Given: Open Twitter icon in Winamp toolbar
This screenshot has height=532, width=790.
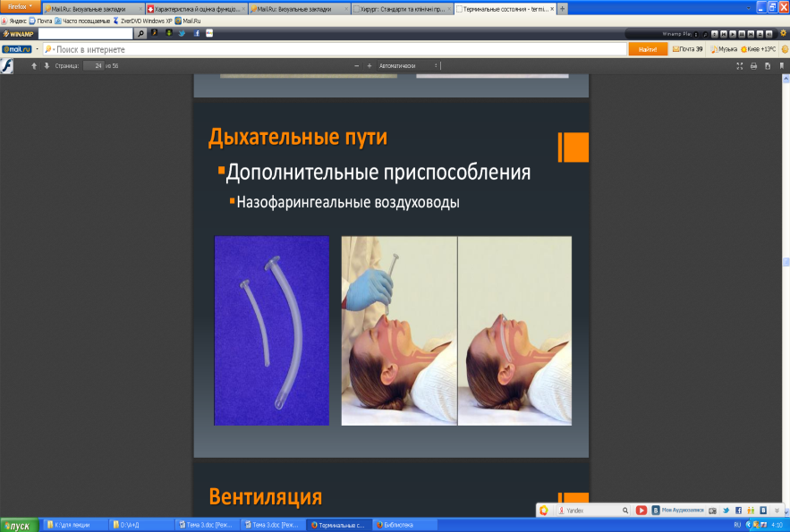Looking at the screenshot, I should pos(182,33).
